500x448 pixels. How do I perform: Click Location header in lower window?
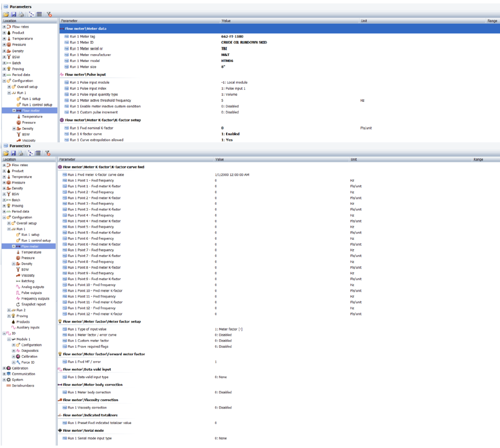[10, 159]
